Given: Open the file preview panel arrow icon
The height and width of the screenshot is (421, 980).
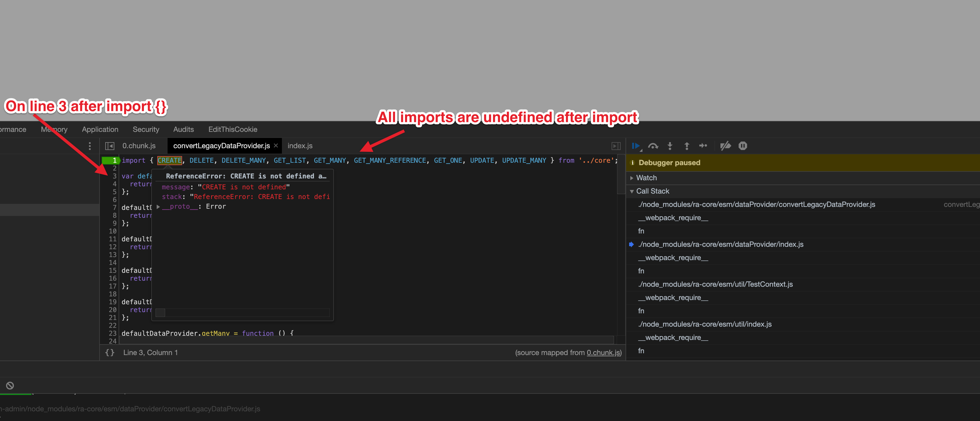Looking at the screenshot, I should [x=616, y=146].
